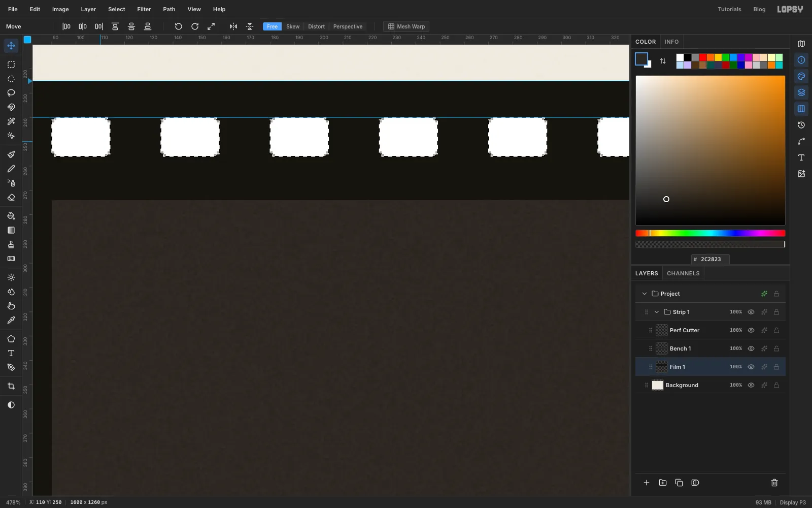Hide the Strip 1 group

click(x=751, y=312)
